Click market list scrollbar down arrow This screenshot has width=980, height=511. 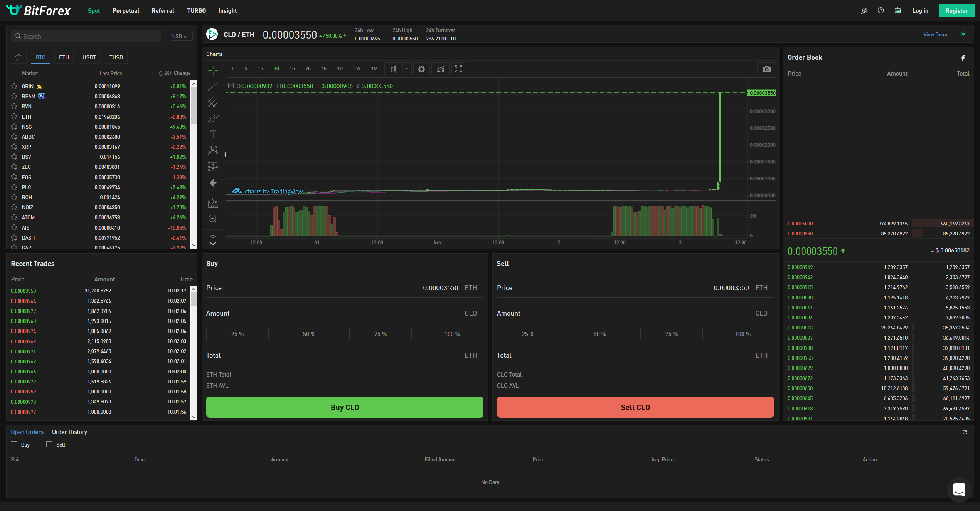click(x=194, y=245)
